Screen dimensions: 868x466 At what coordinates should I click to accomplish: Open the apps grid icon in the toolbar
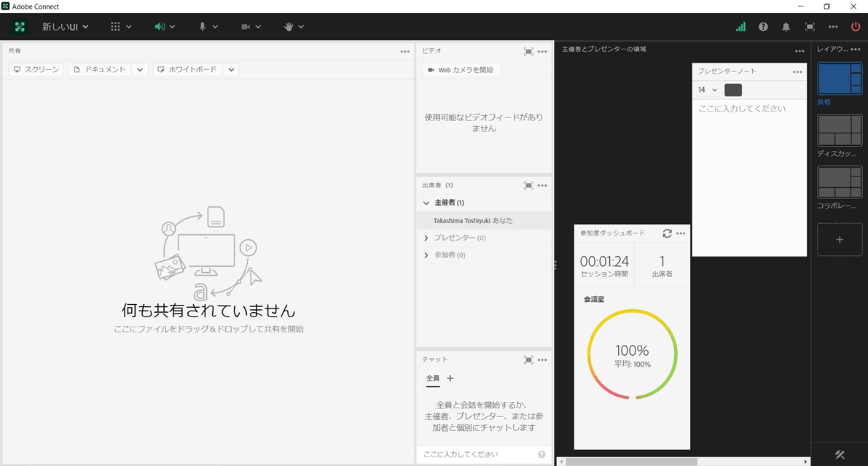pyautogui.click(x=117, y=26)
